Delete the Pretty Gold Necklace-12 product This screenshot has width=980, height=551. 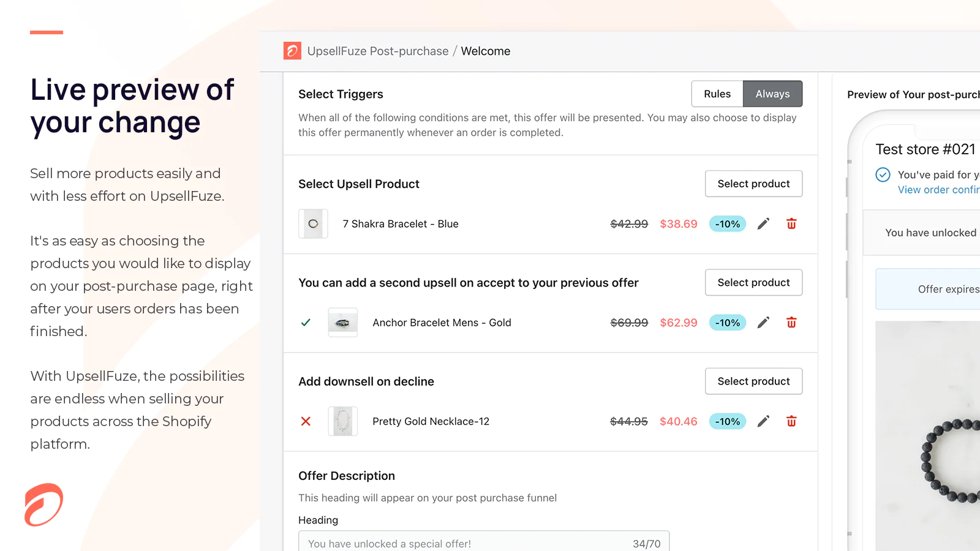click(791, 421)
